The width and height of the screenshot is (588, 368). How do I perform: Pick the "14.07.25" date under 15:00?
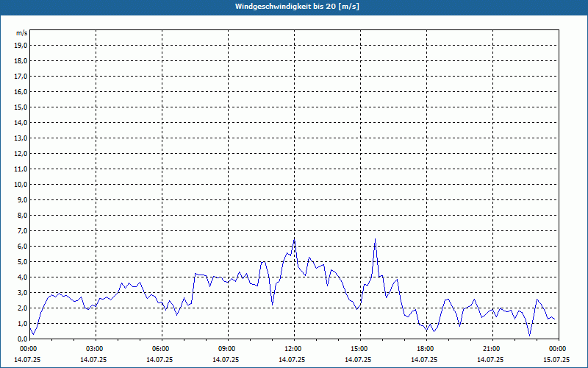click(x=358, y=359)
